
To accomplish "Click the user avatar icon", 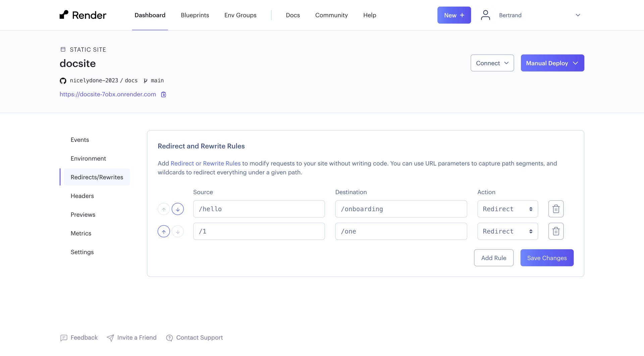I will 485,15.
